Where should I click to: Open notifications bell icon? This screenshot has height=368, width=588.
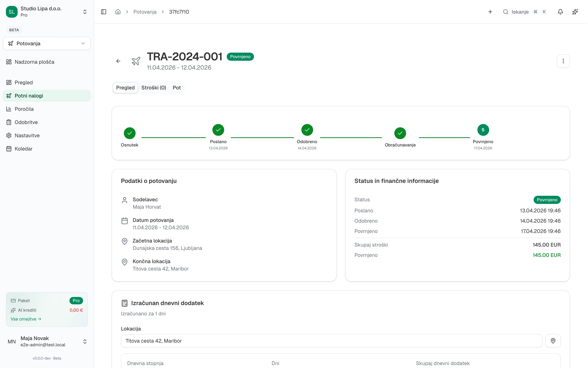[560, 12]
